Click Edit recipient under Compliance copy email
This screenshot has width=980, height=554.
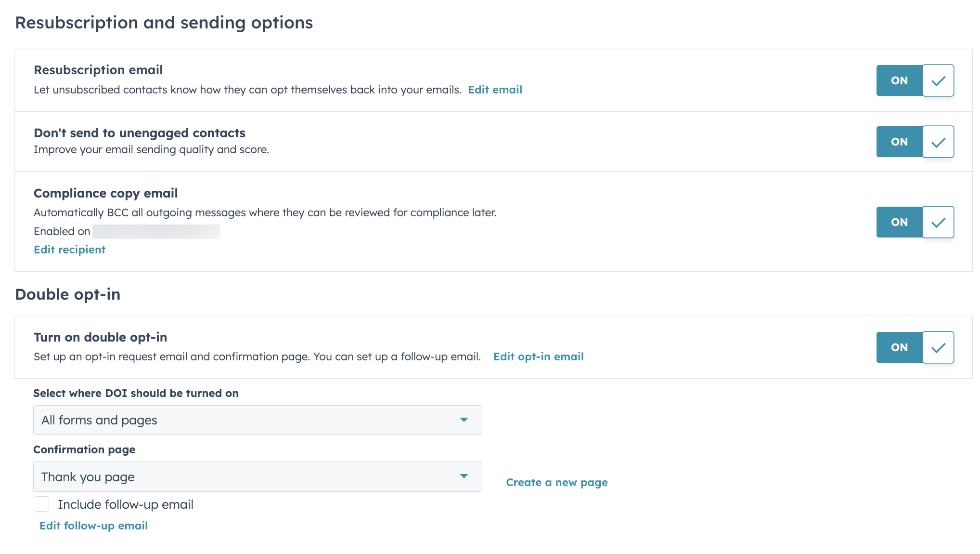click(69, 250)
